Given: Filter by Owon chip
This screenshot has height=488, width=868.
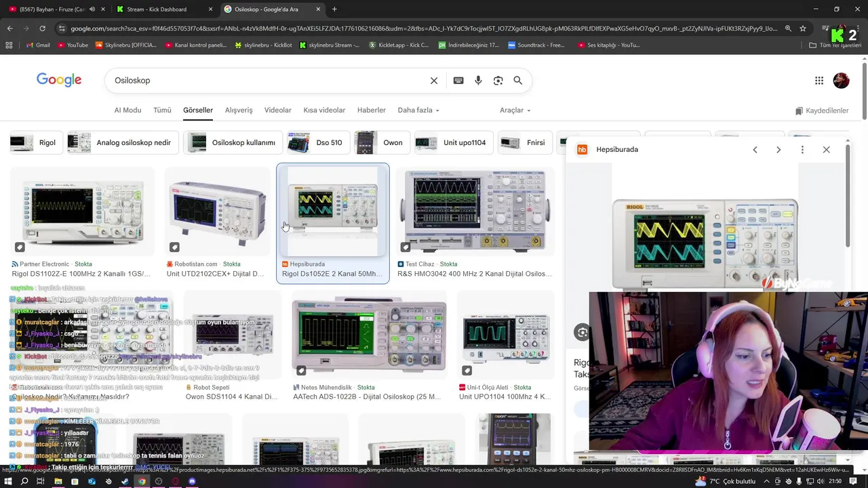Looking at the screenshot, I should [x=382, y=142].
